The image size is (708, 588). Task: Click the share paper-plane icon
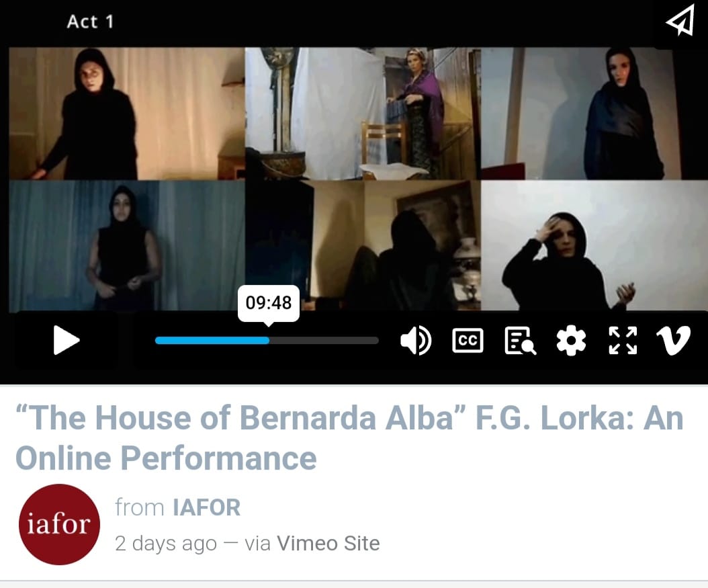(680, 20)
